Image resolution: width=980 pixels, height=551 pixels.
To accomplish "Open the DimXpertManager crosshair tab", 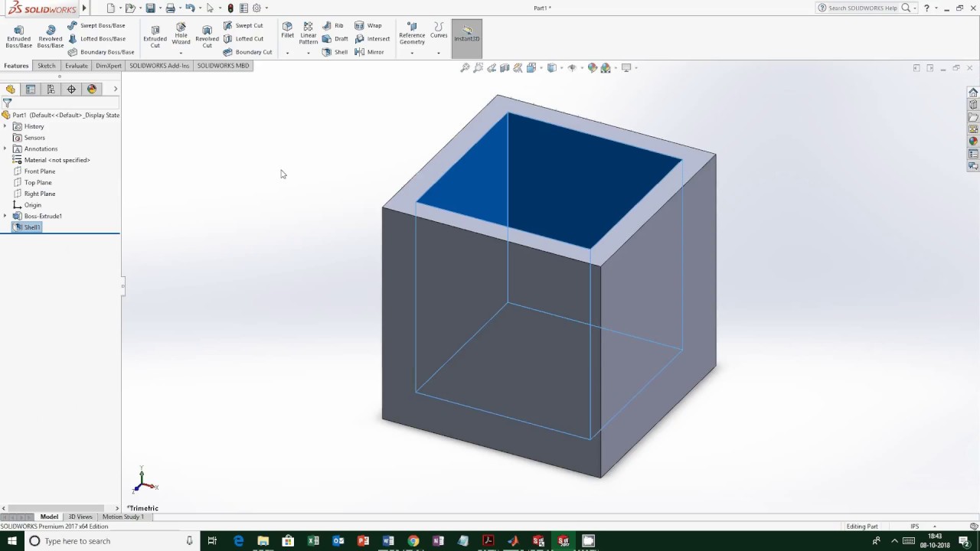I will click(71, 89).
